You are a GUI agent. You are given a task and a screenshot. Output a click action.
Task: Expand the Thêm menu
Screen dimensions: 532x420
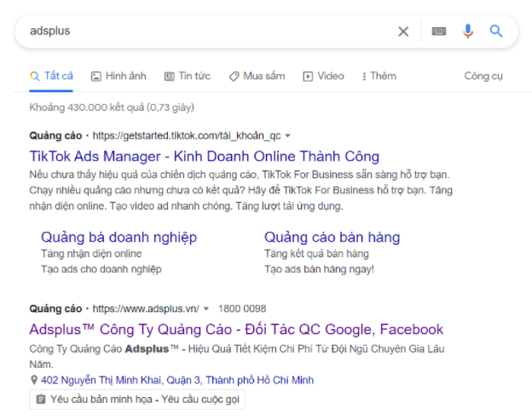tap(379, 76)
